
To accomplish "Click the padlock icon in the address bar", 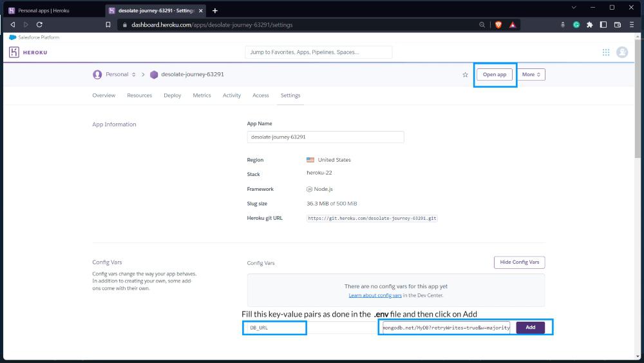I will 125,25.
